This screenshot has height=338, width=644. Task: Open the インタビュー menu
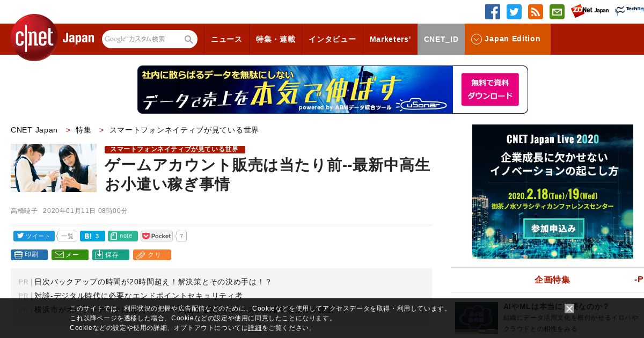(332, 39)
